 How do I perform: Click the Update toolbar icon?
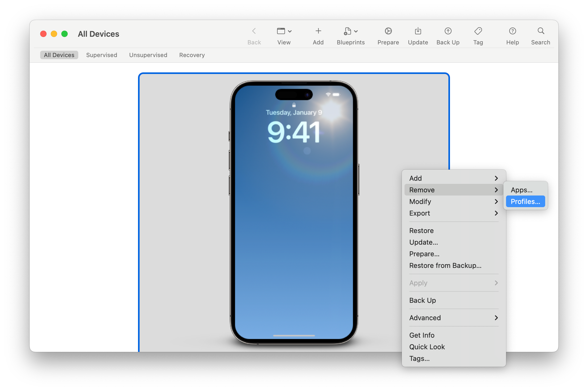click(x=418, y=31)
